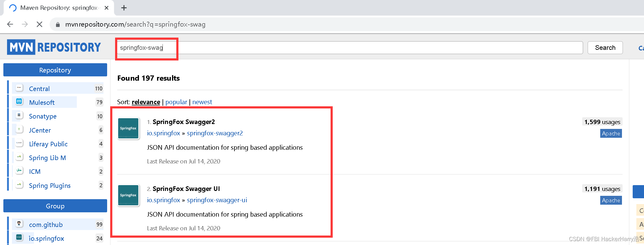
Task: Filter results by JCenter repository
Action: [x=40, y=130]
